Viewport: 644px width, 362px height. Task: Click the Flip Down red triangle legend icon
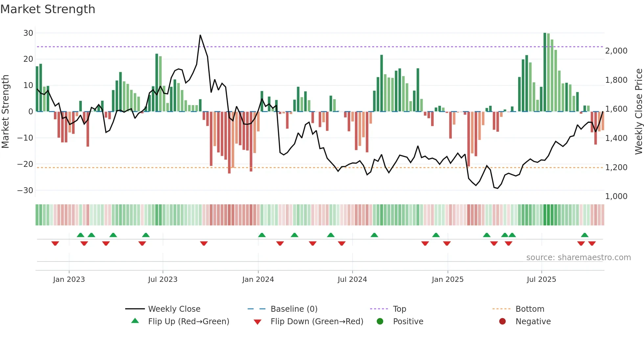(x=258, y=322)
